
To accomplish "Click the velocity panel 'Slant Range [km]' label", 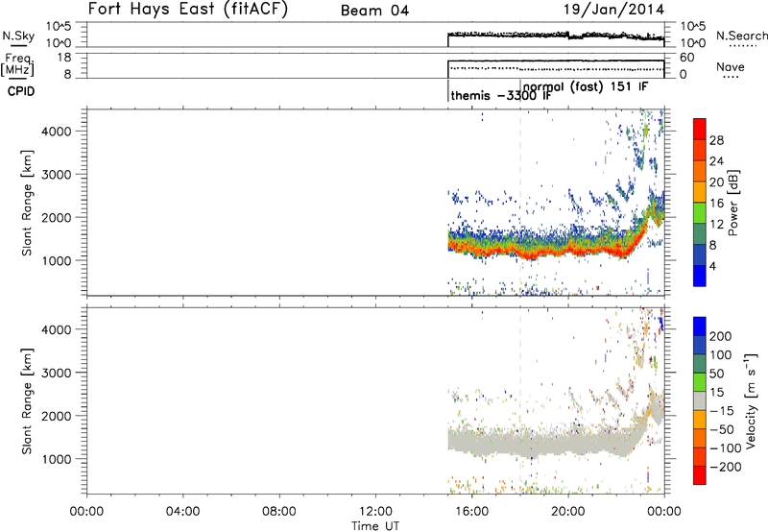I will coord(27,401).
